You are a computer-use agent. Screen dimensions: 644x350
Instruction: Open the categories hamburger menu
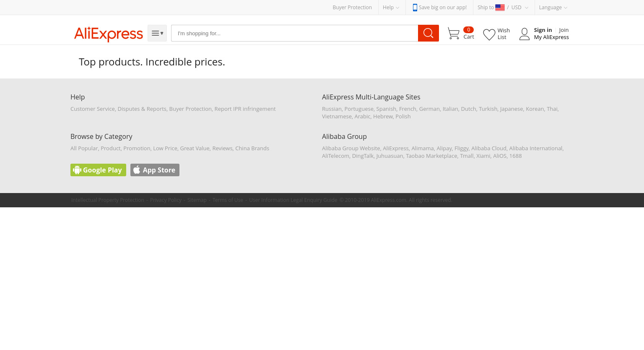157,33
